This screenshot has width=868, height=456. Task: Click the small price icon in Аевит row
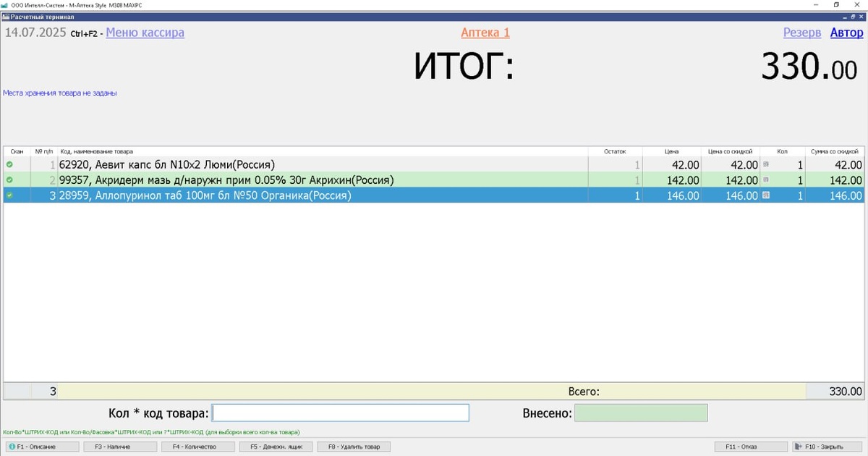pyautogui.click(x=766, y=165)
